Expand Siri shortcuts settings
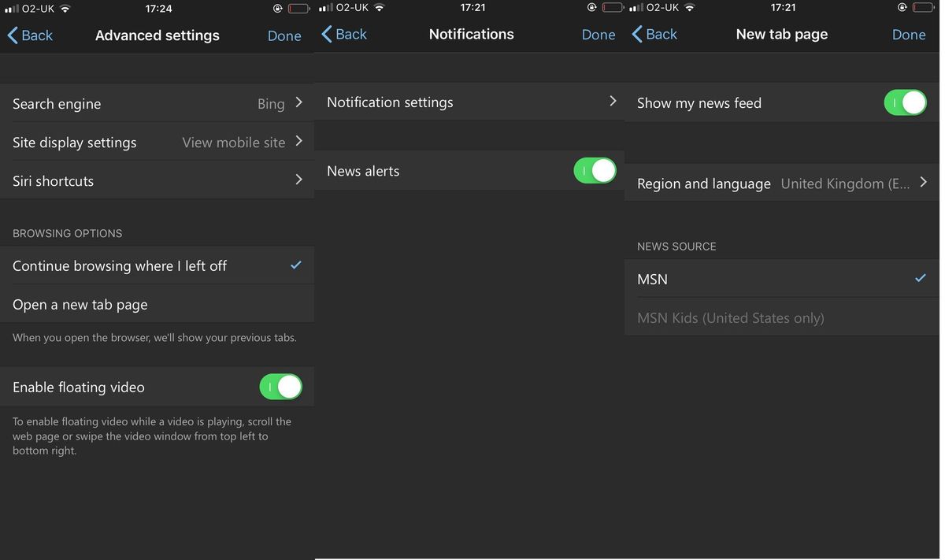Image resolution: width=945 pixels, height=560 pixels. [157, 180]
